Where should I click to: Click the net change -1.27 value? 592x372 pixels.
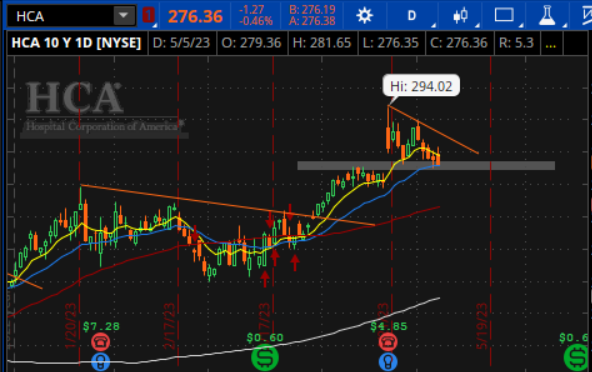(x=251, y=10)
